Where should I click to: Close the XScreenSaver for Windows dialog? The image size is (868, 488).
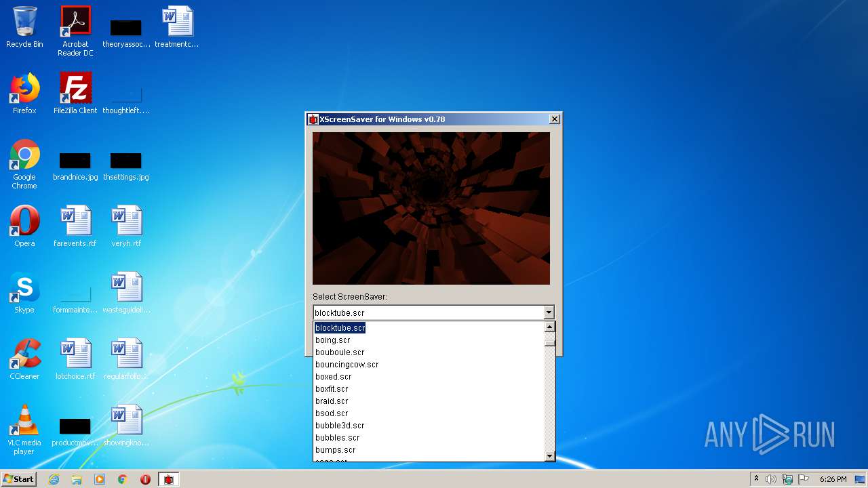554,119
